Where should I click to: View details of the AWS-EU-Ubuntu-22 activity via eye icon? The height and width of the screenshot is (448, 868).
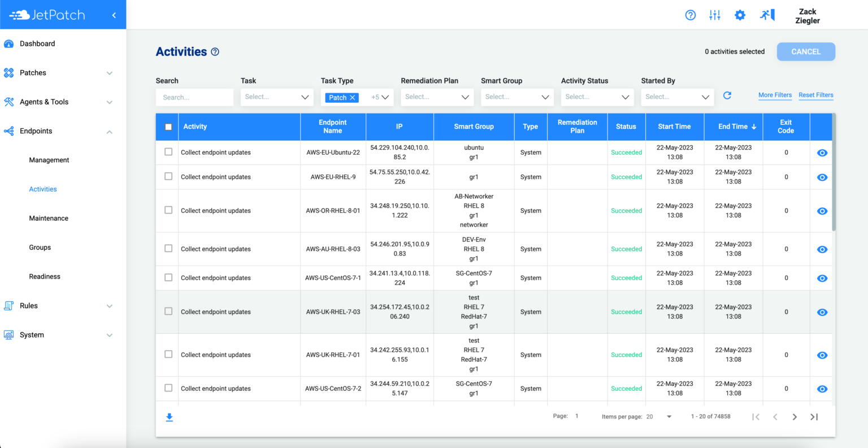pyautogui.click(x=822, y=153)
